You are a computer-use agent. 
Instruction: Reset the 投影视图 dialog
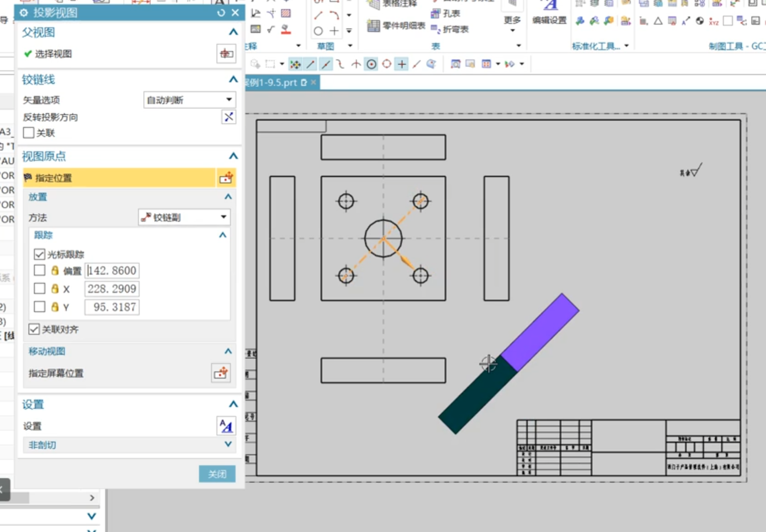(x=221, y=13)
